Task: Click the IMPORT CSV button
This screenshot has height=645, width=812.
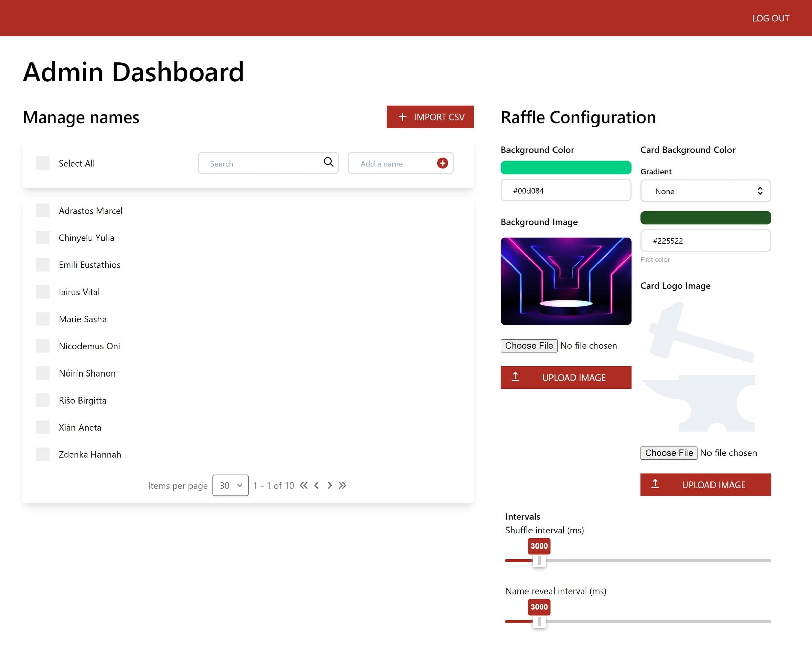Action: point(430,117)
